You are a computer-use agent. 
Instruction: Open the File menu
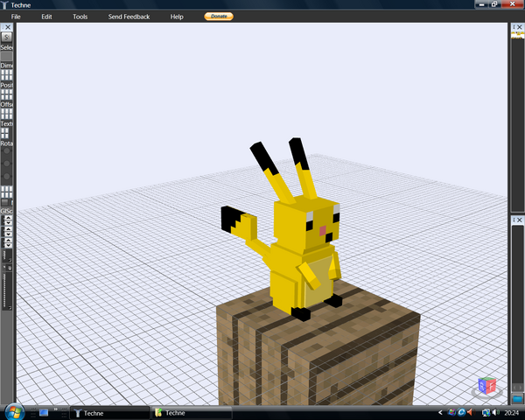[x=16, y=17]
